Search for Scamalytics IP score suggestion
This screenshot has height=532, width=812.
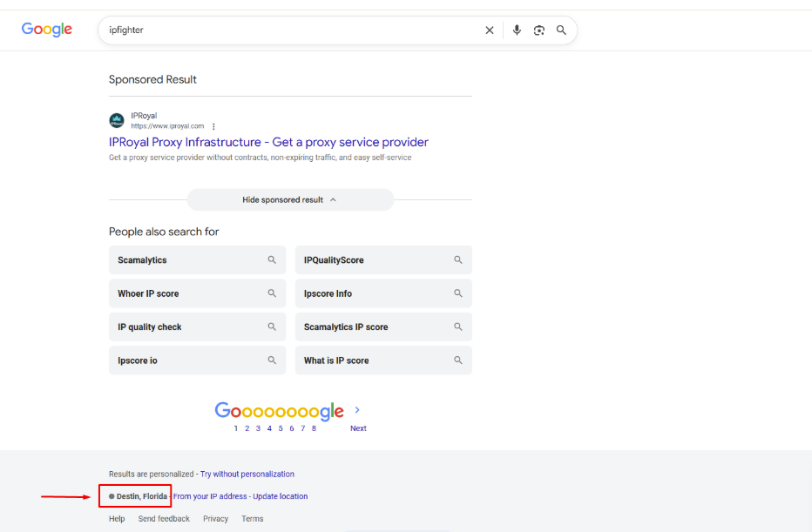pyautogui.click(x=383, y=327)
